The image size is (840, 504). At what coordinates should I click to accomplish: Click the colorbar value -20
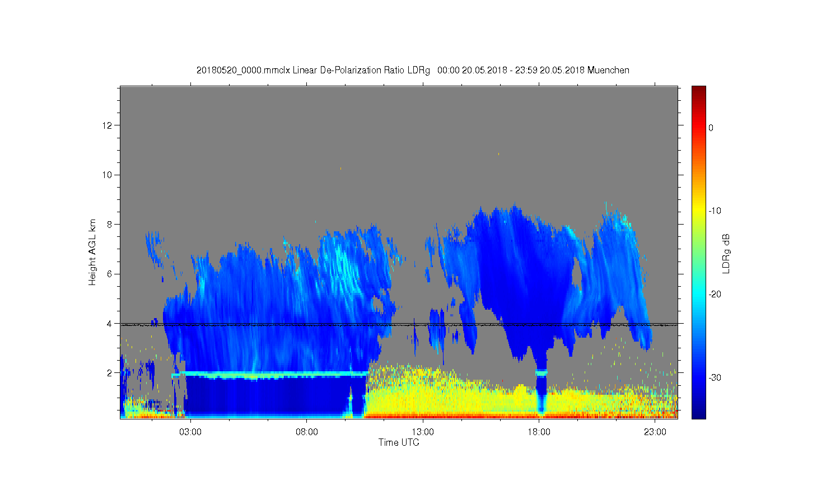coord(714,295)
